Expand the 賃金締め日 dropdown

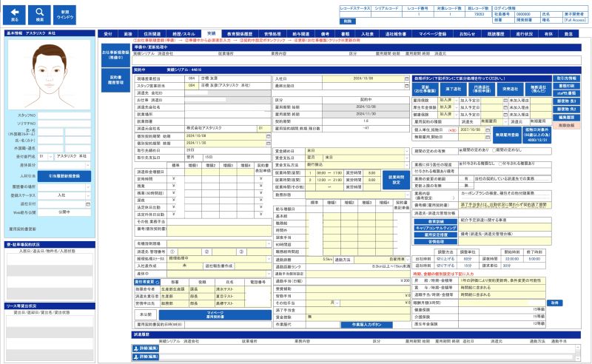pos(406,151)
